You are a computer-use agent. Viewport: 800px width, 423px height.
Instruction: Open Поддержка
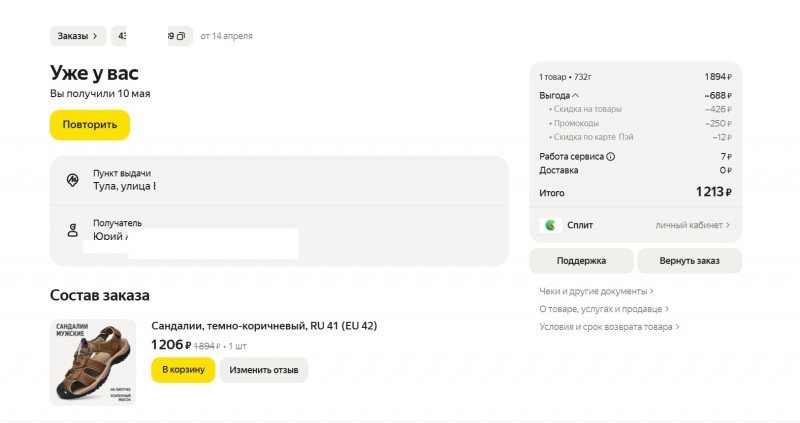point(581,261)
